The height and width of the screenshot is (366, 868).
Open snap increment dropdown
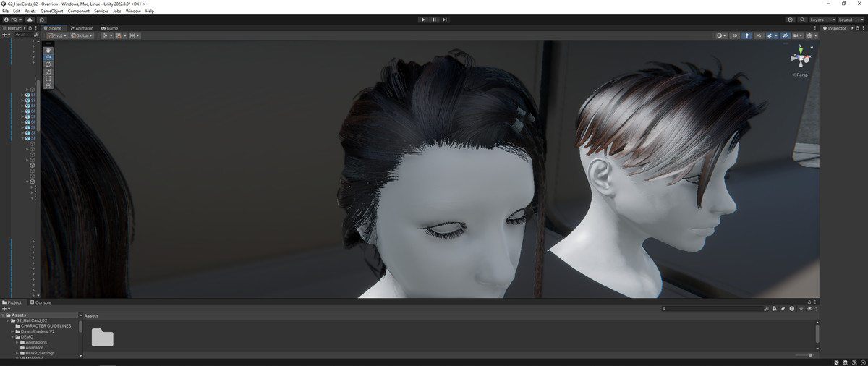(x=135, y=35)
